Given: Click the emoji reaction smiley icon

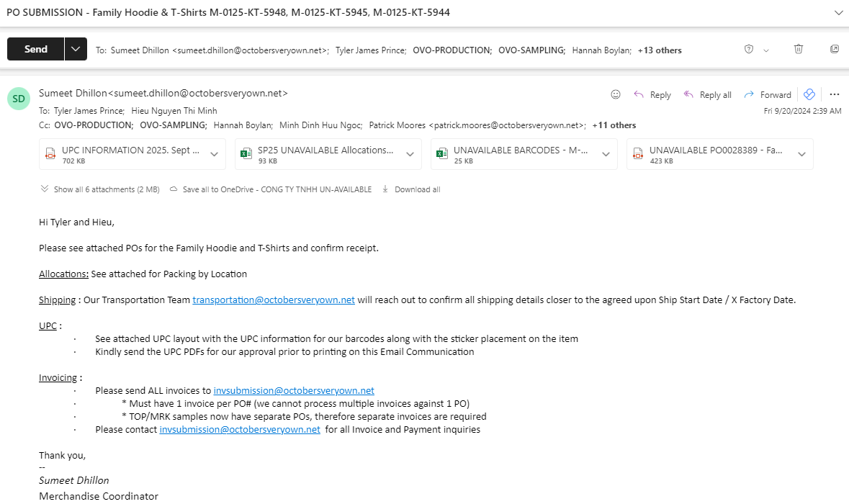Looking at the screenshot, I should click(x=616, y=94).
